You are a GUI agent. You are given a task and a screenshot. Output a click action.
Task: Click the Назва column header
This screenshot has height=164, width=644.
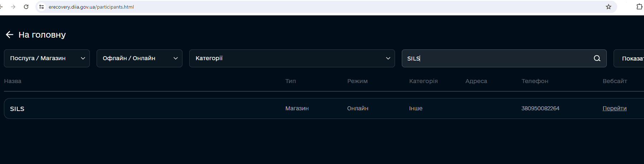[13, 81]
